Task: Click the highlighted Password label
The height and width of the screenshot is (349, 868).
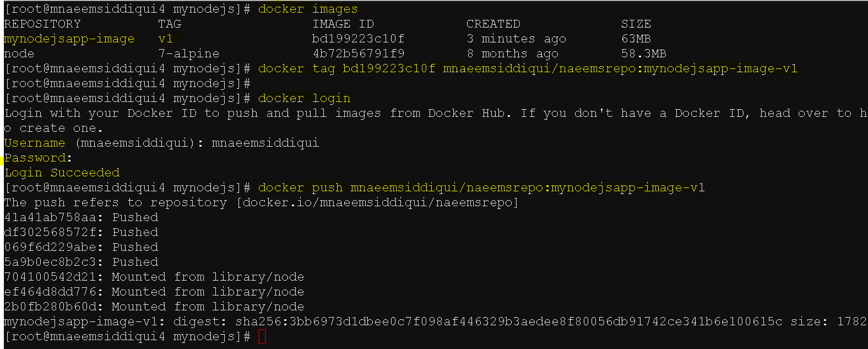Action: click(x=35, y=158)
